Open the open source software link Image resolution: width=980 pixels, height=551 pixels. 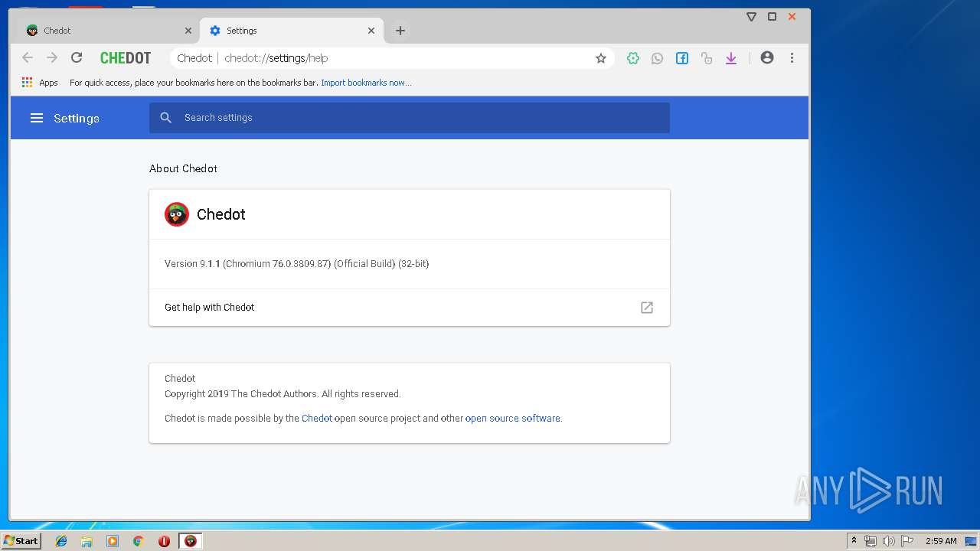[513, 419]
